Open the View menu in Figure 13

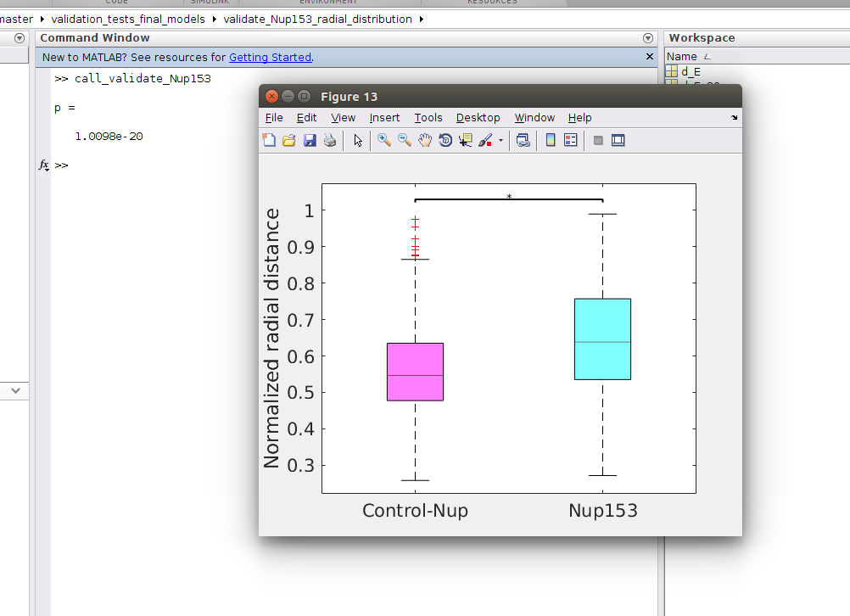344,118
